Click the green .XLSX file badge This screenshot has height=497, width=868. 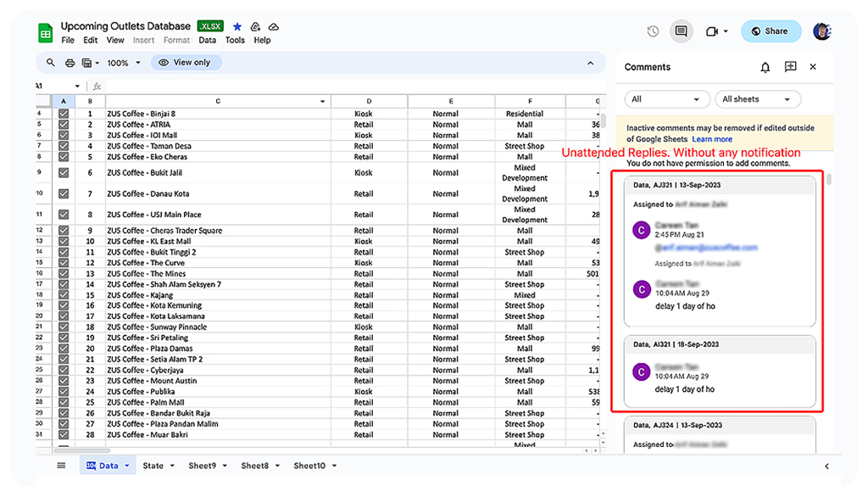(210, 26)
